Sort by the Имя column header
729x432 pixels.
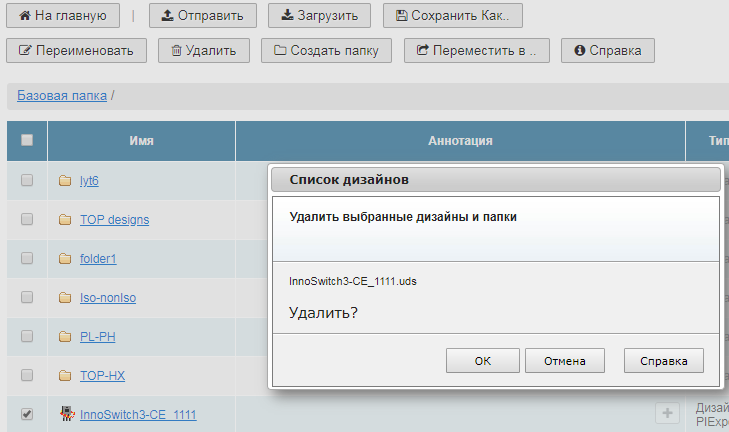tap(141, 141)
